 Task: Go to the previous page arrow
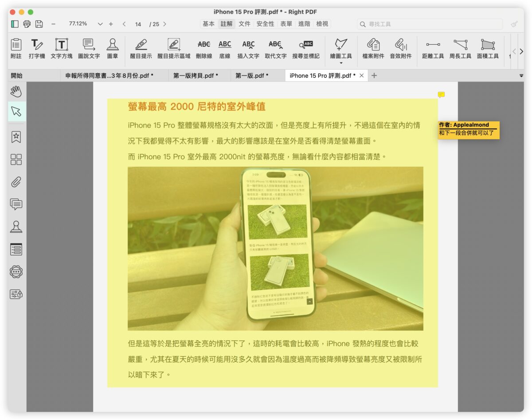click(124, 24)
